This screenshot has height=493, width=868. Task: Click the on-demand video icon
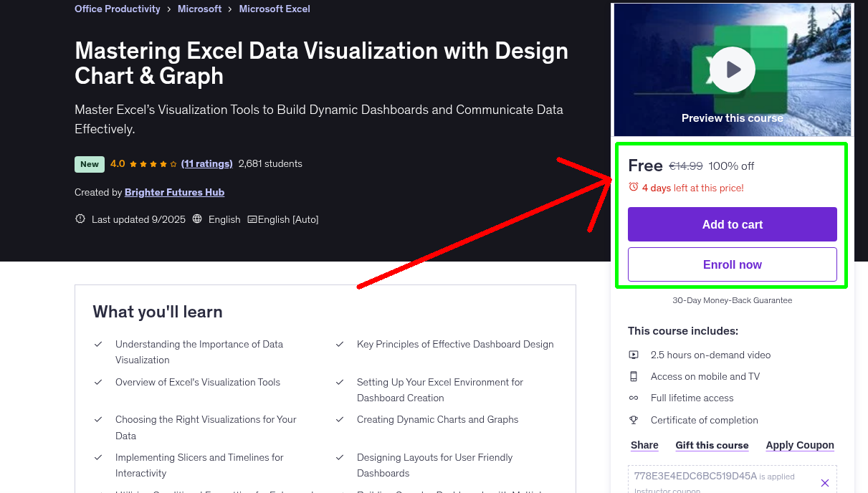[x=634, y=354]
